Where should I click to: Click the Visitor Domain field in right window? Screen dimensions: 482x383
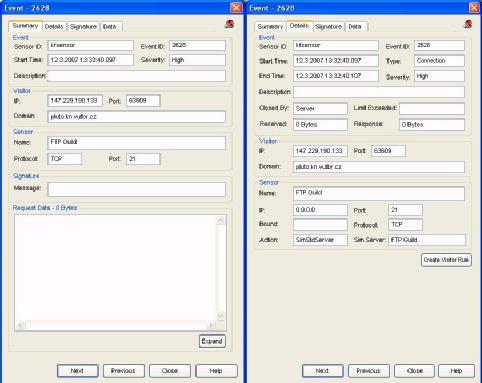(379, 167)
